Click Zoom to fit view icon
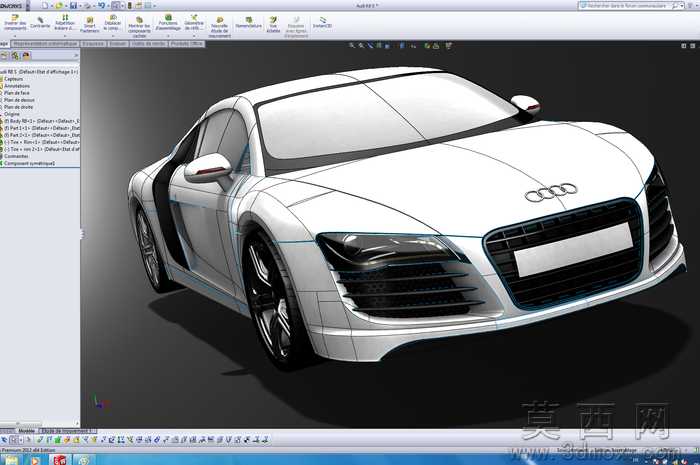 pos(352,46)
